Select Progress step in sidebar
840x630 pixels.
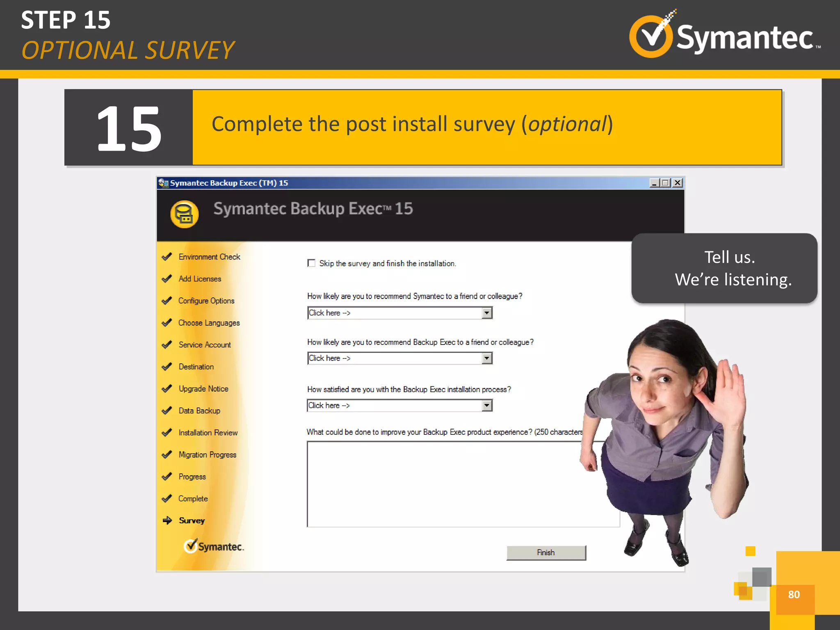pyautogui.click(x=192, y=477)
